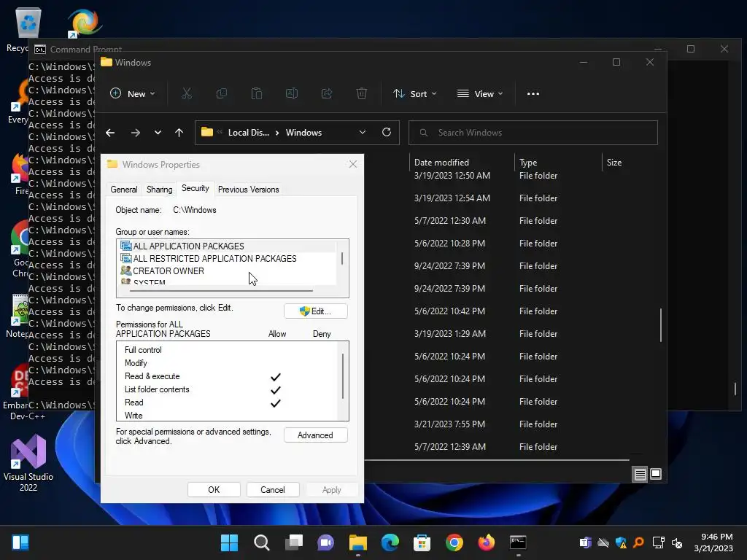Expand the address bar history dropdown
Image resolution: width=747 pixels, height=560 pixels.
click(363, 133)
